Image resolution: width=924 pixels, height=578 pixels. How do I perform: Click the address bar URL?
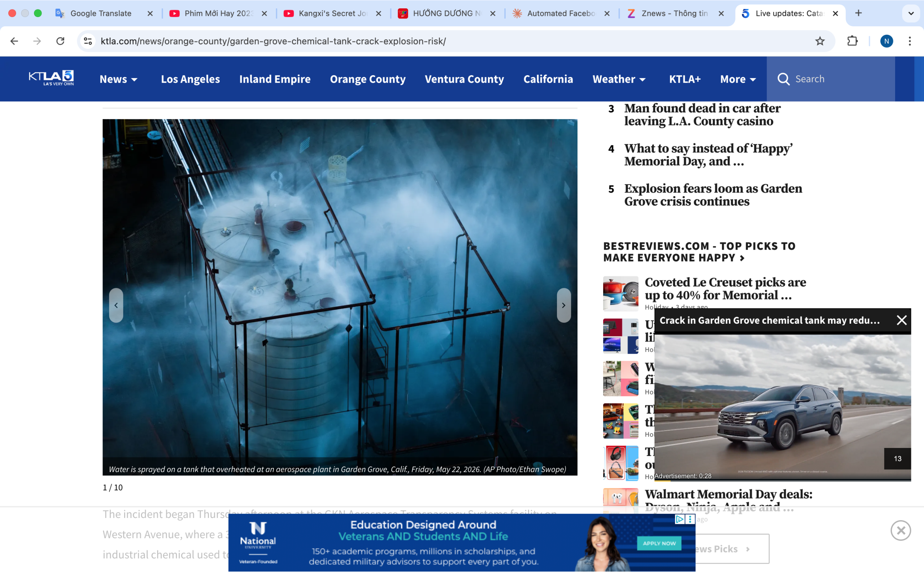click(x=273, y=41)
